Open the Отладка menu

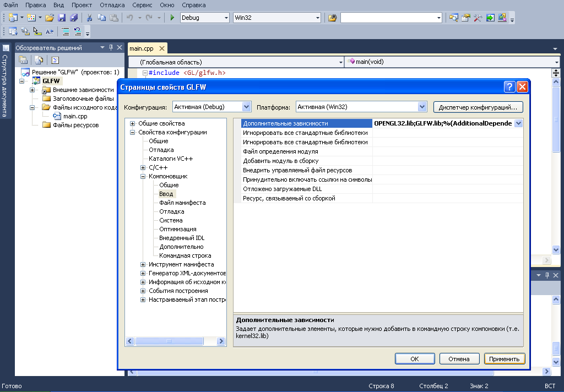click(112, 5)
